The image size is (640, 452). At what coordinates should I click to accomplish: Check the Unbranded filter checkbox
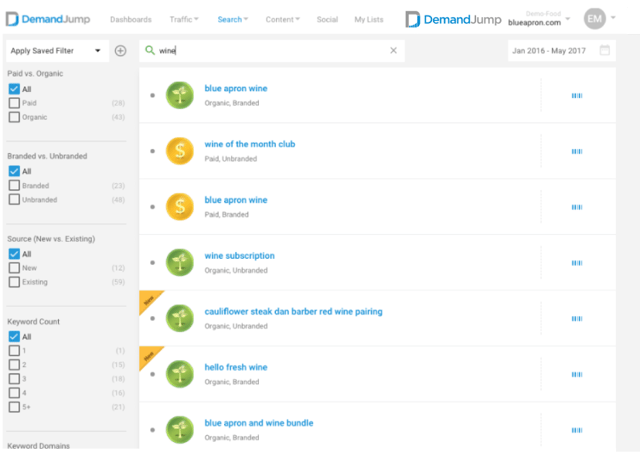point(14,200)
